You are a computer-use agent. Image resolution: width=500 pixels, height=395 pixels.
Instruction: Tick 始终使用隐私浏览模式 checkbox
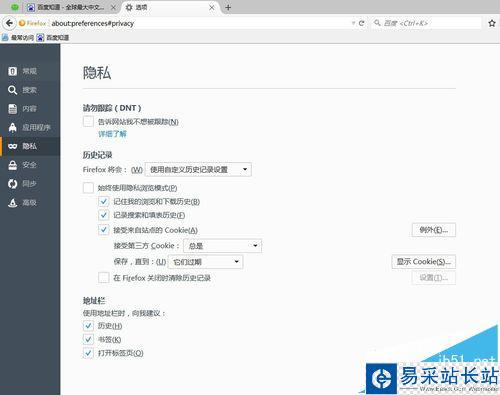pos(88,188)
